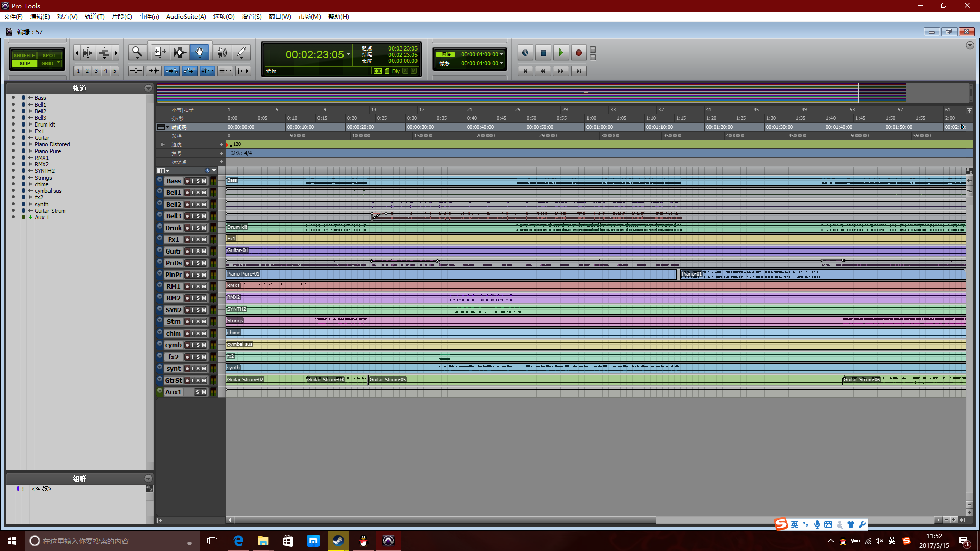Open the Steam app in taskbar

click(x=338, y=541)
